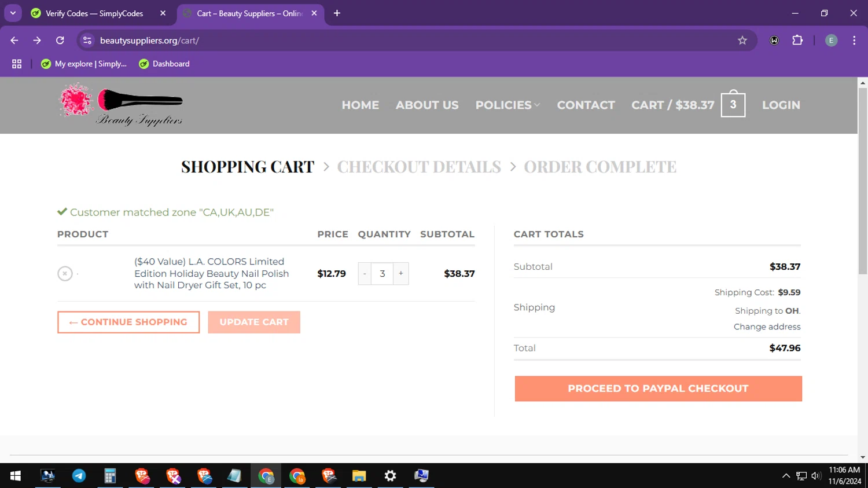Click the CHECKOUT DETAILS step
This screenshot has width=868, height=488.
[x=419, y=167]
